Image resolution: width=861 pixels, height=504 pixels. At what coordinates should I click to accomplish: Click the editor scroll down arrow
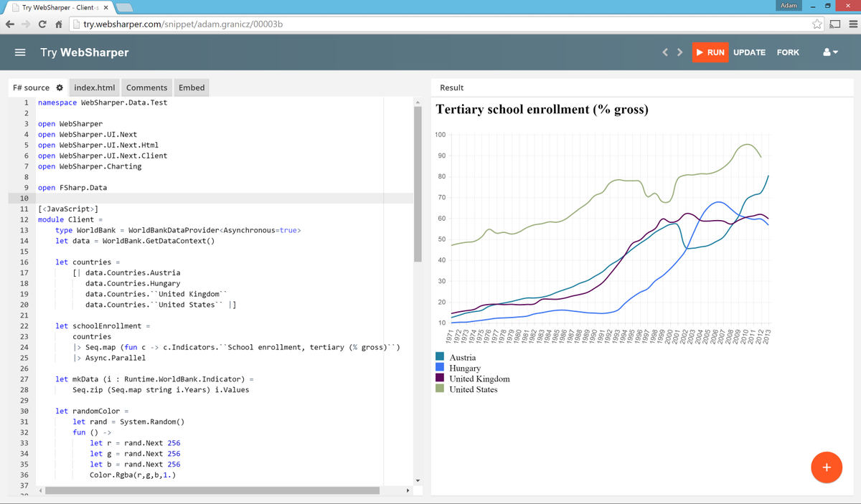point(418,480)
